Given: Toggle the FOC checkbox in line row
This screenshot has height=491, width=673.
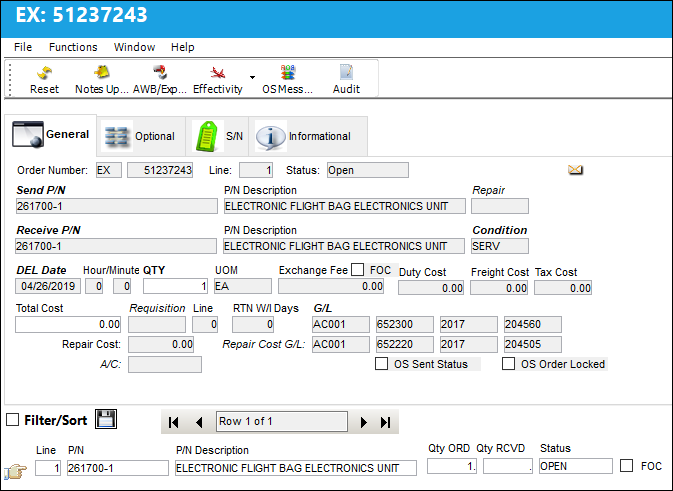Looking at the screenshot, I should (627, 465).
